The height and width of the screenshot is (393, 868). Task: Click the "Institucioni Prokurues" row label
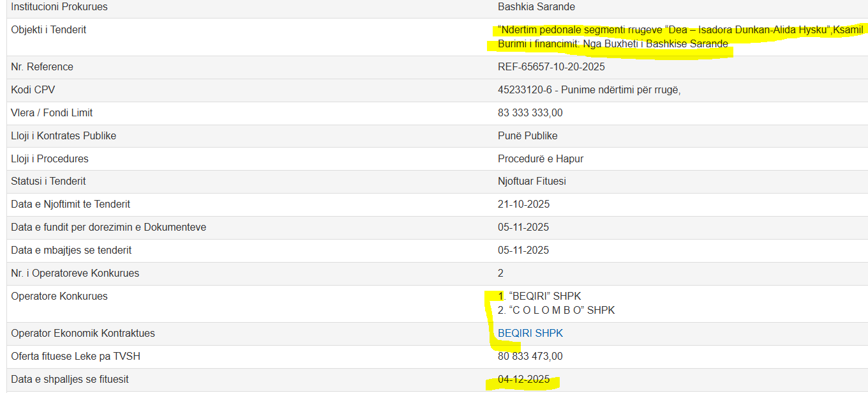(59, 7)
